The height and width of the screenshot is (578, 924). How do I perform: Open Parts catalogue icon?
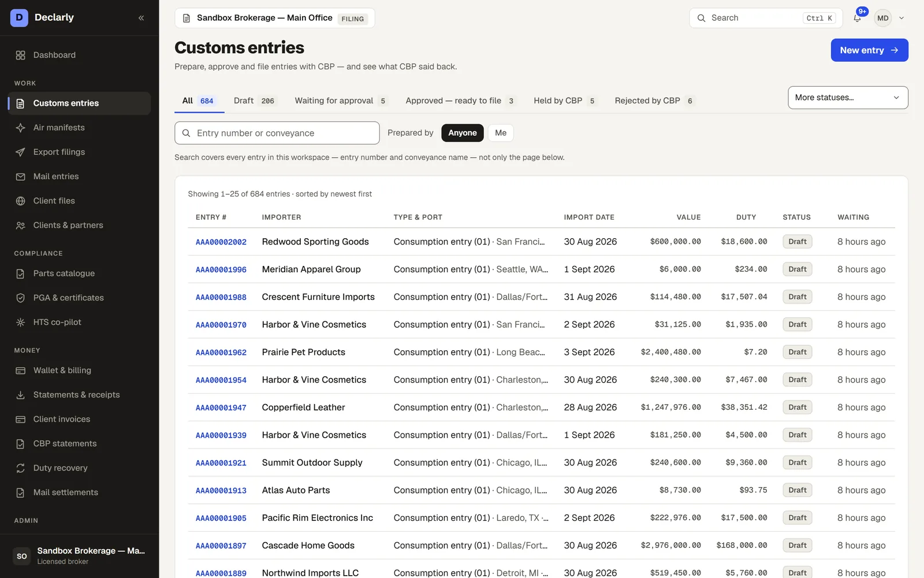[x=20, y=273]
